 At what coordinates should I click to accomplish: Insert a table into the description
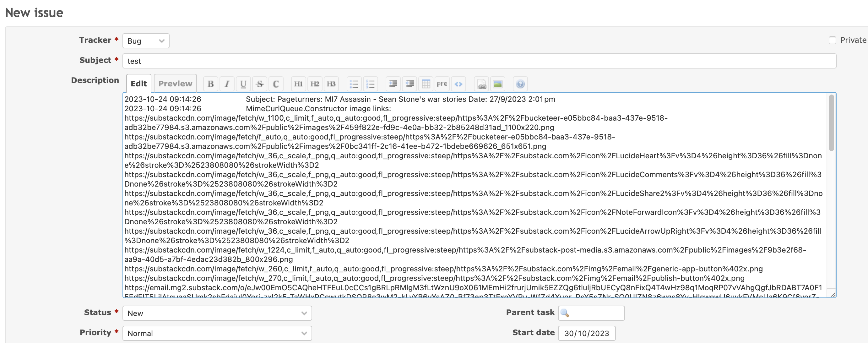coord(426,84)
